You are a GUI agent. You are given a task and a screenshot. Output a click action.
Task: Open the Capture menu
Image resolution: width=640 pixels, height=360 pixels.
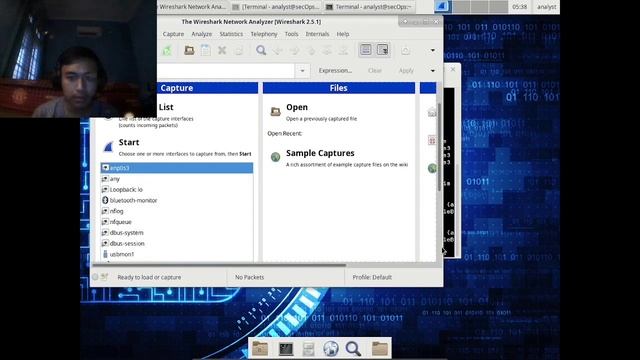173,34
